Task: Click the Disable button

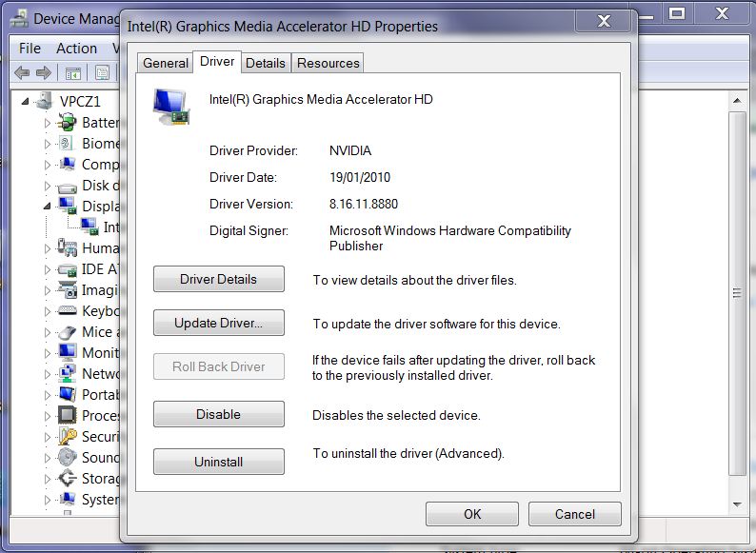Action: pyautogui.click(x=218, y=414)
